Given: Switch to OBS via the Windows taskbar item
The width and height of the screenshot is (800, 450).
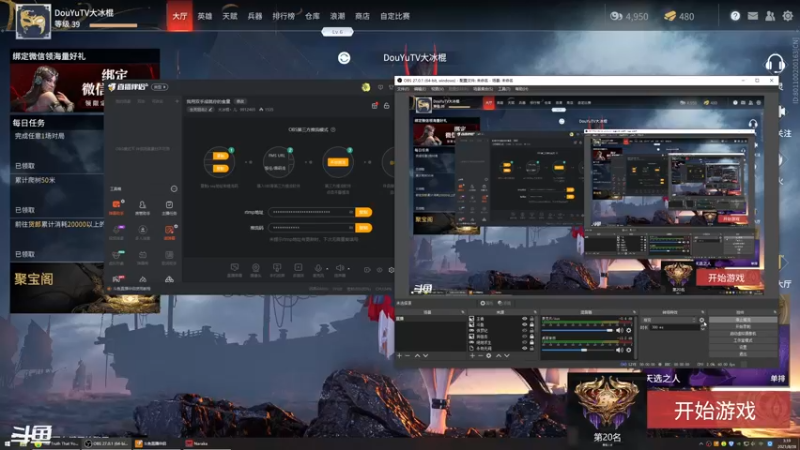Looking at the screenshot, I should (x=106, y=443).
